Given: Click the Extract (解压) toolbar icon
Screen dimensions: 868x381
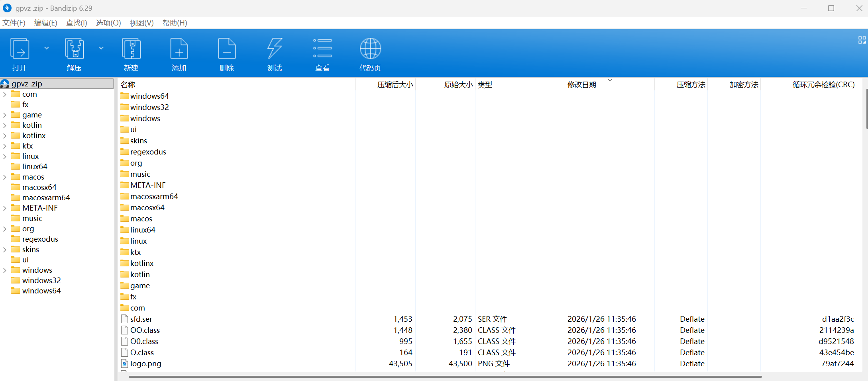Looking at the screenshot, I should (74, 49).
